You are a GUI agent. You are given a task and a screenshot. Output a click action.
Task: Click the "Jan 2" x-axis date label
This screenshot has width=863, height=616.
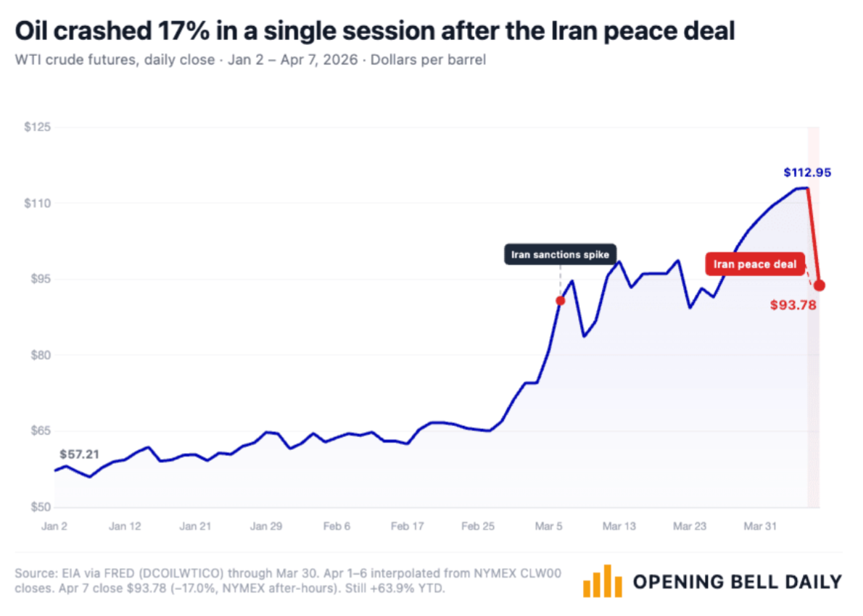pos(55,527)
